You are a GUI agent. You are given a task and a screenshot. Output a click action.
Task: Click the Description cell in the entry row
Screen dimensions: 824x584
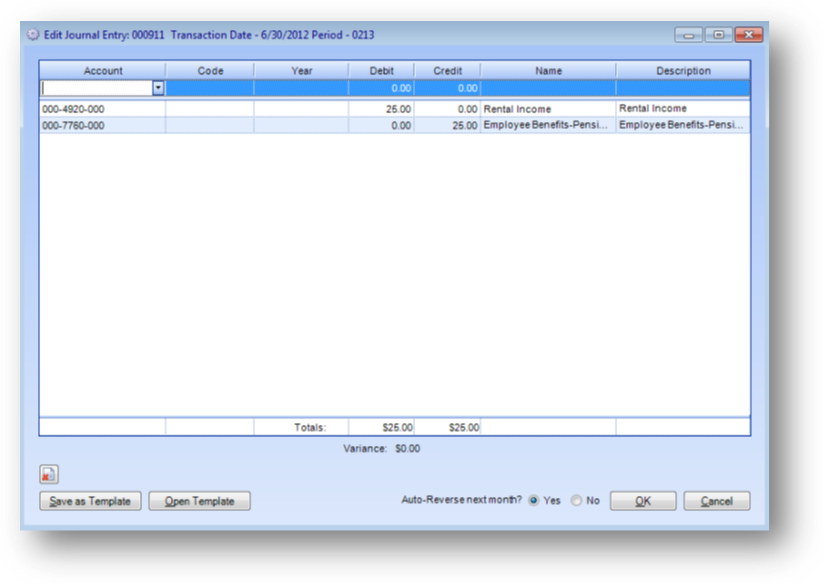point(683,88)
